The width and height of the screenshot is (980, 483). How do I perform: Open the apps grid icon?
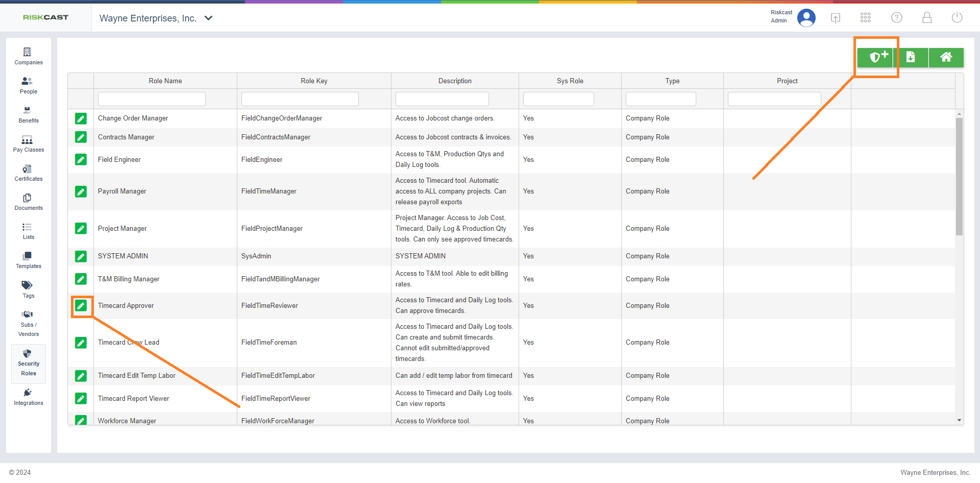click(x=865, y=18)
